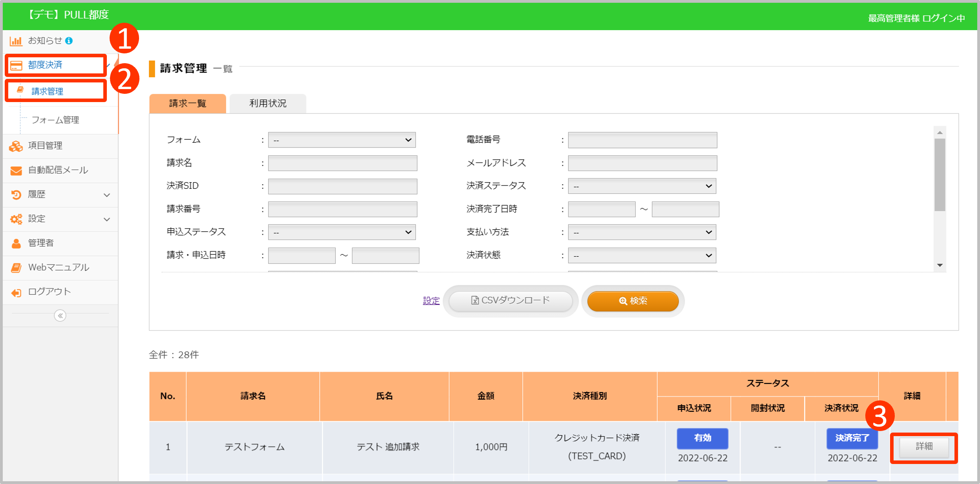Click the 管理者 person icon
This screenshot has width=980, height=484.
coord(16,243)
